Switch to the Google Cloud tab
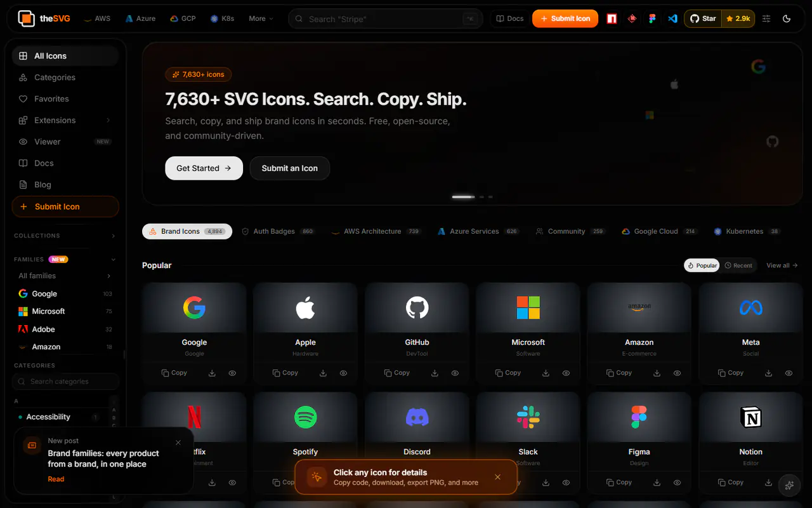 click(659, 231)
